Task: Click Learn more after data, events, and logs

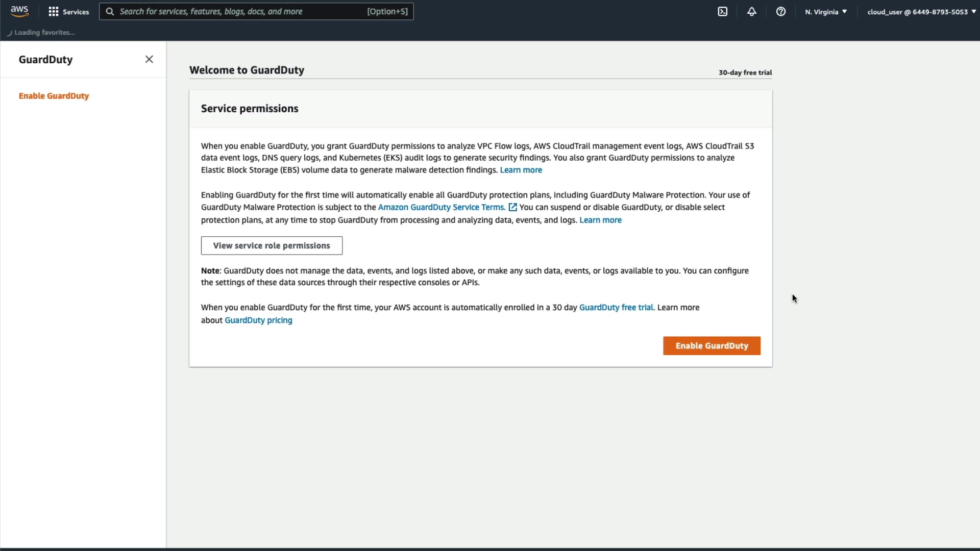Action: [600, 220]
